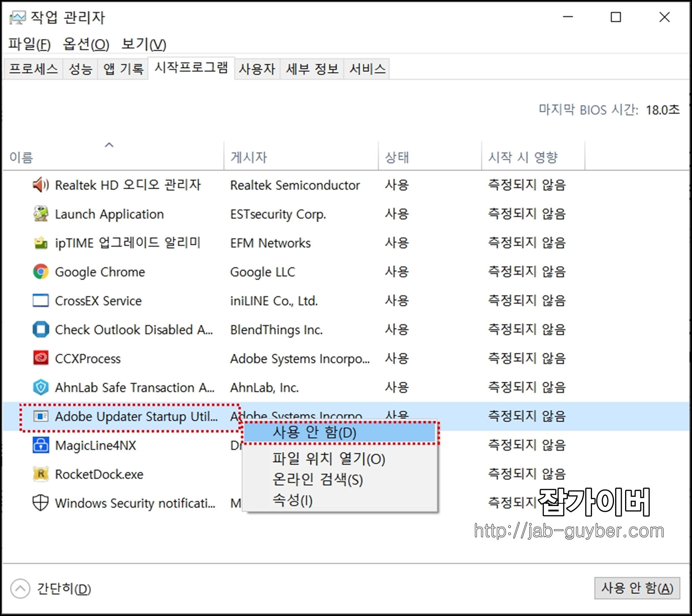This screenshot has height=616, width=692.
Task: Select the Check Outlook Disabled A... row
Action: click(346, 330)
